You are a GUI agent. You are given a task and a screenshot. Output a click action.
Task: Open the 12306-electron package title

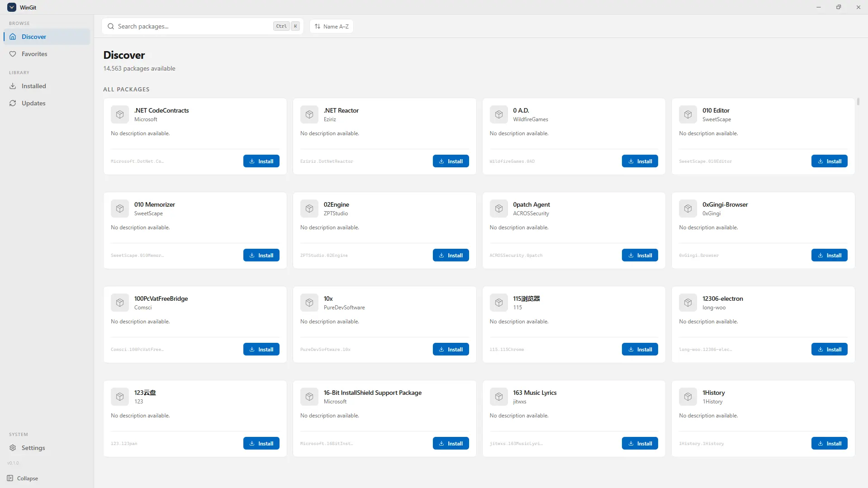pyautogui.click(x=723, y=298)
